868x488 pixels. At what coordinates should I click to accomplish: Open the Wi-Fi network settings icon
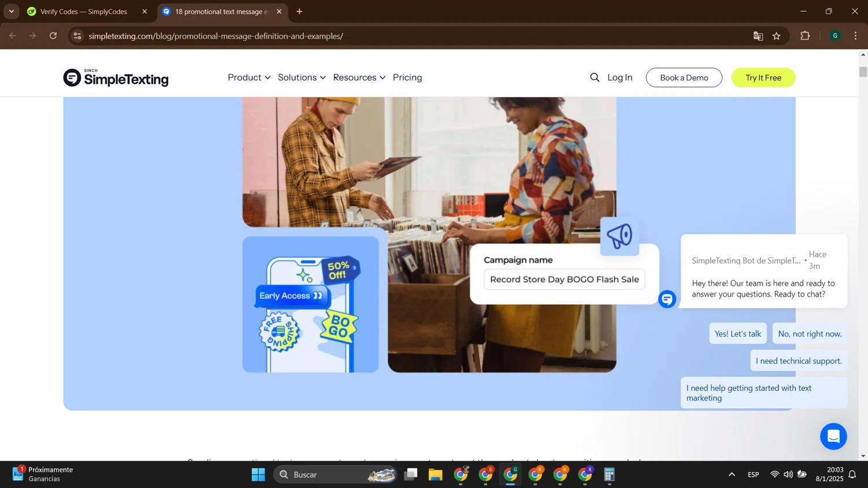click(x=774, y=475)
